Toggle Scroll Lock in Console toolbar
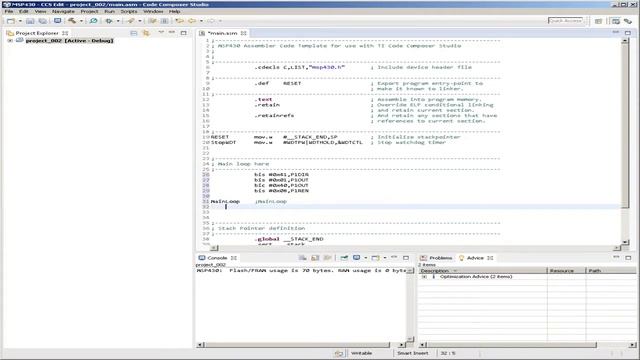 point(315,258)
